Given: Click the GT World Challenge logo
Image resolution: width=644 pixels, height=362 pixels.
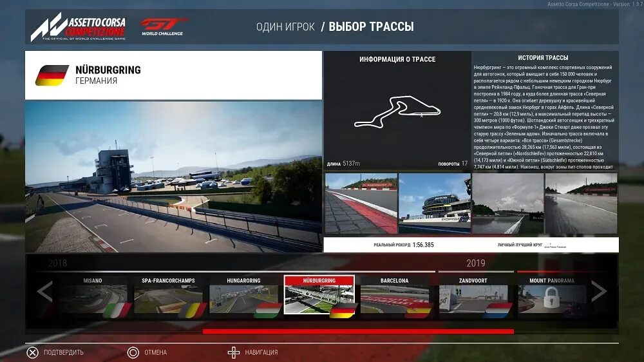Looking at the screenshot, I should coord(164,26).
